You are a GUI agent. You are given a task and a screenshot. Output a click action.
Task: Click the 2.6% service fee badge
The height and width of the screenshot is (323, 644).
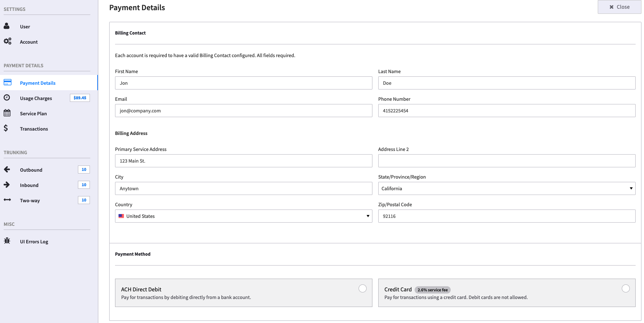pyautogui.click(x=432, y=290)
